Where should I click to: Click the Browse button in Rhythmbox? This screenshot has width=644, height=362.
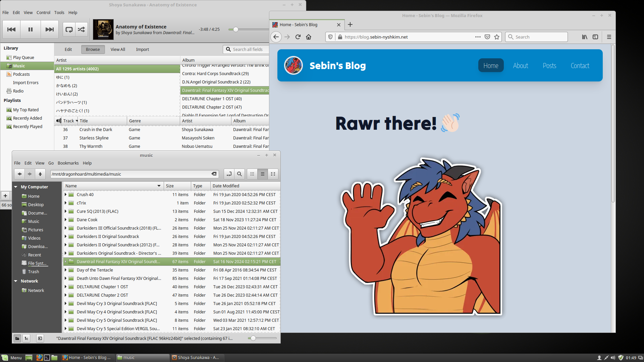coord(93,49)
